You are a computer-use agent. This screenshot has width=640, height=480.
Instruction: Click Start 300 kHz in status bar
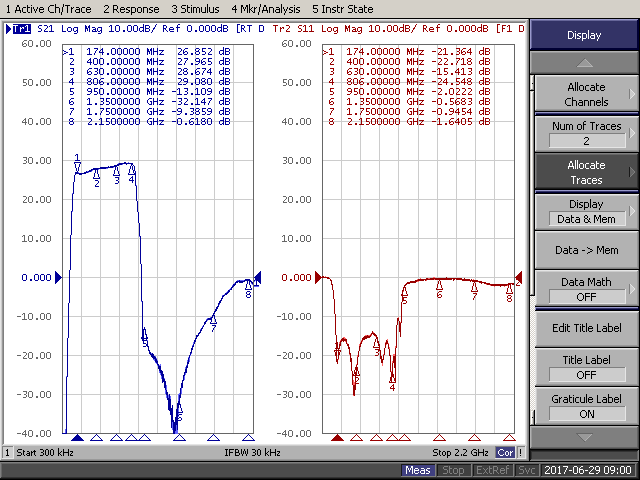(45, 453)
